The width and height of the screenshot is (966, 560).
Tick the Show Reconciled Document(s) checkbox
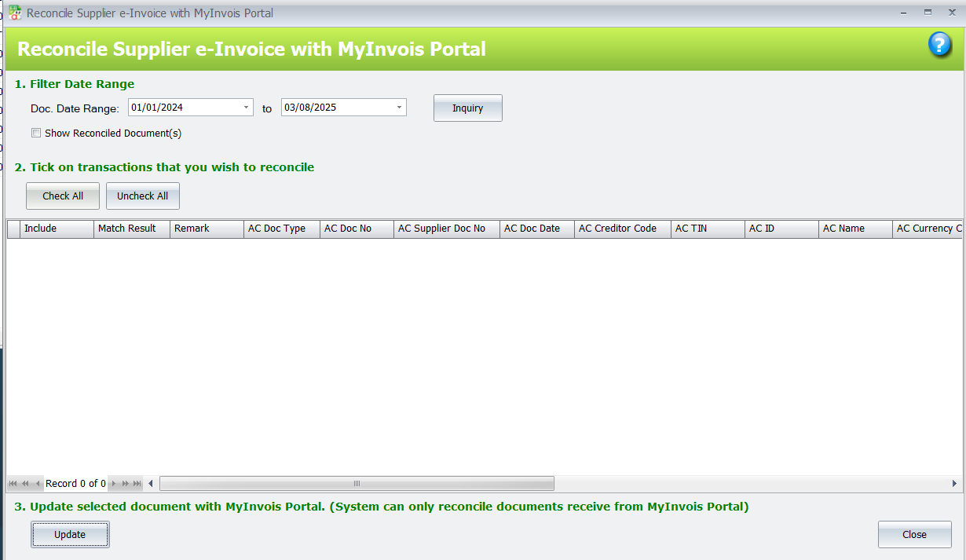click(36, 134)
